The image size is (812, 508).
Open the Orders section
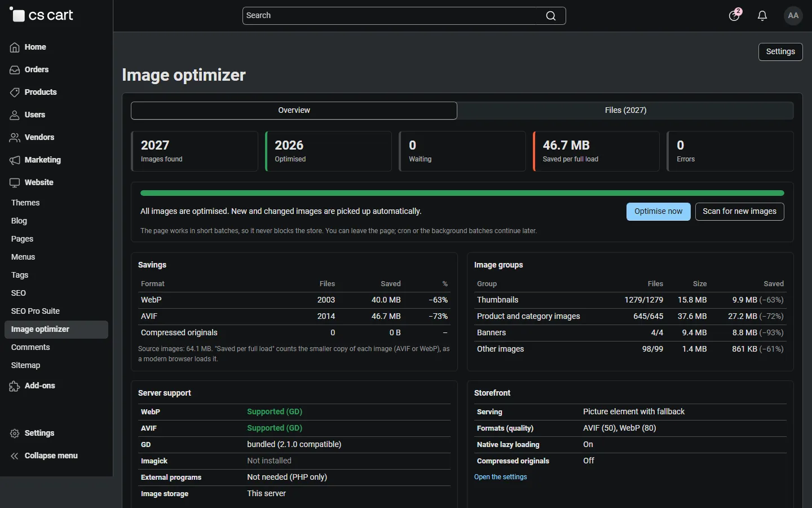(x=29, y=70)
